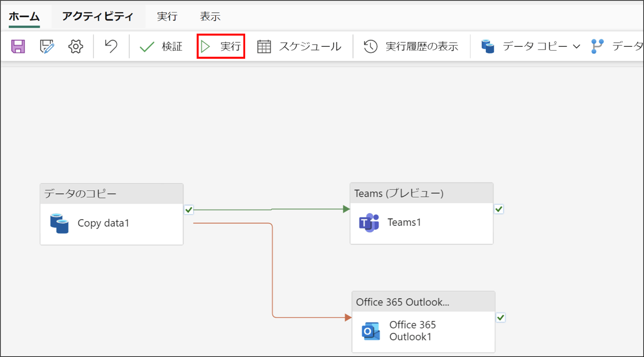
Task: Click the Outlook logo icon
Action: [371, 331]
